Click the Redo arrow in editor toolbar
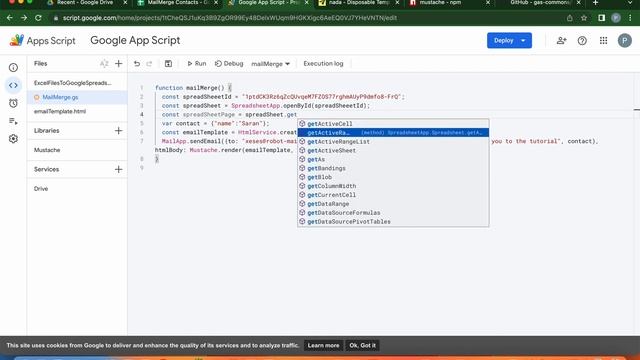Image resolution: width=640 pixels, height=360 pixels. point(149,64)
